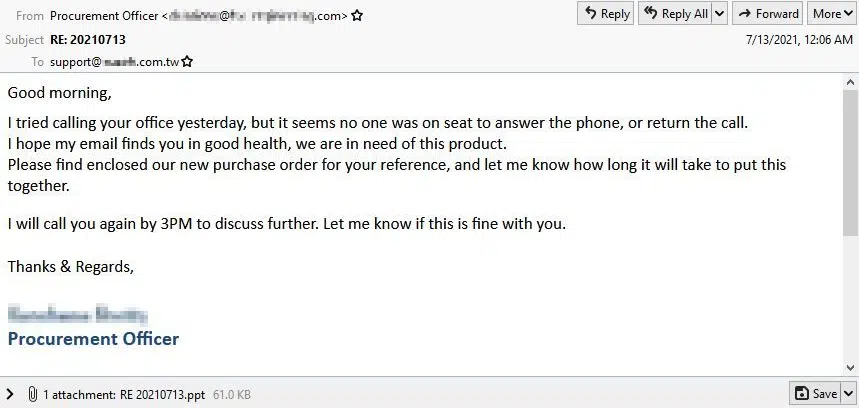
Task: Open the More actions menu
Action: [832, 14]
